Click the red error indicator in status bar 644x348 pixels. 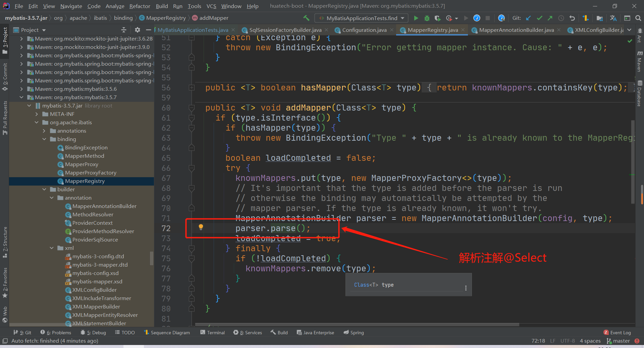(637, 341)
